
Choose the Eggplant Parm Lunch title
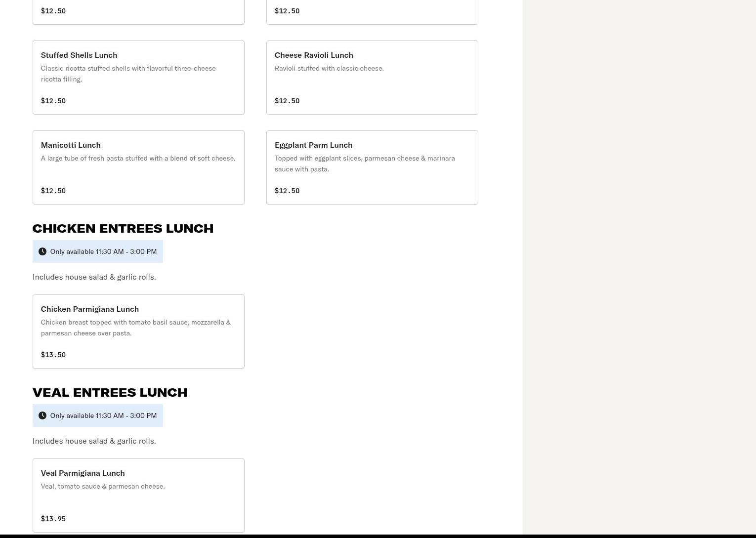313,145
